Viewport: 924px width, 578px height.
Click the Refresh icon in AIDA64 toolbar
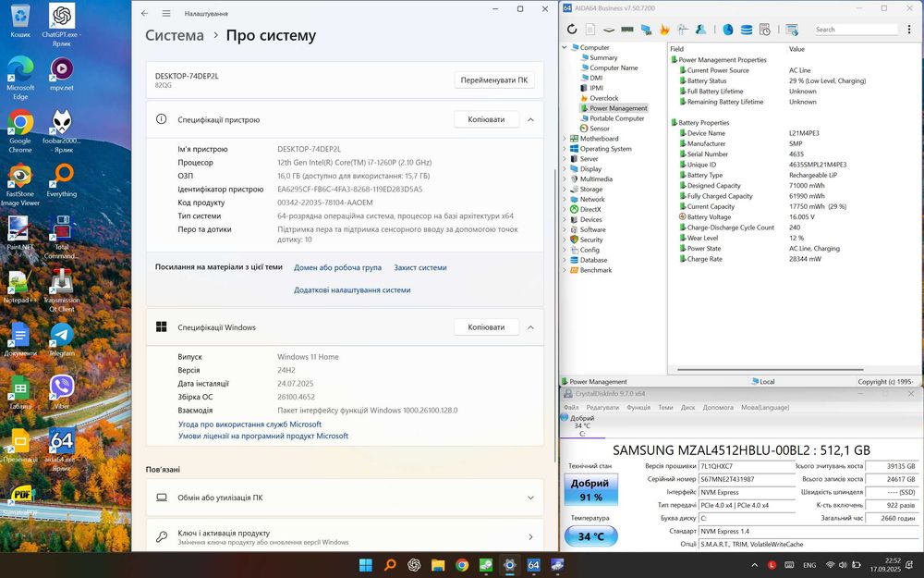[x=572, y=30]
